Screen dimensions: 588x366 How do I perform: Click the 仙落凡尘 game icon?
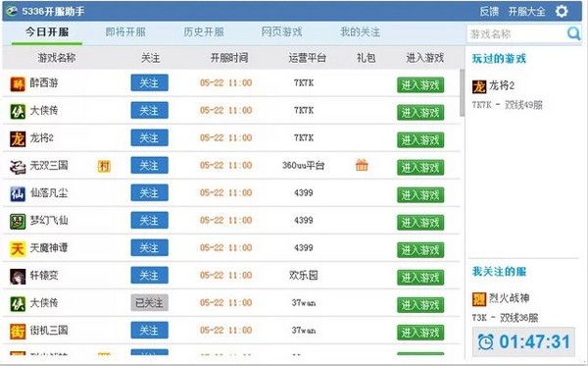(x=18, y=193)
